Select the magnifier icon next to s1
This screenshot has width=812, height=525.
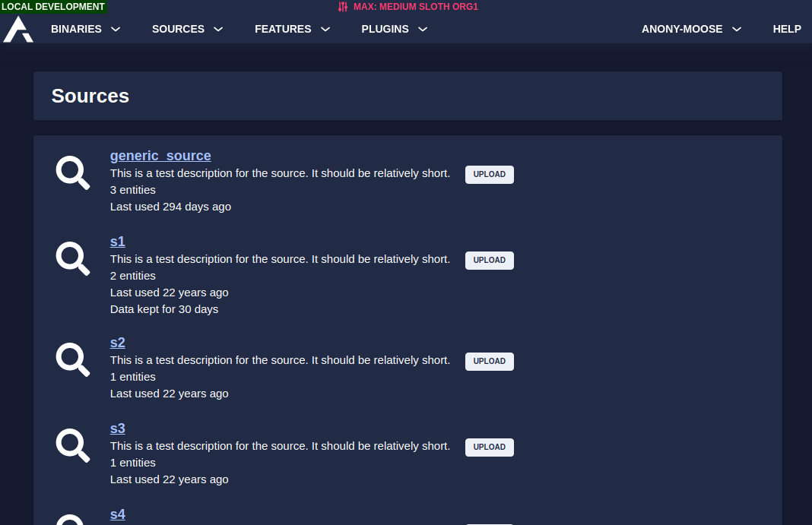pyautogui.click(x=72, y=258)
